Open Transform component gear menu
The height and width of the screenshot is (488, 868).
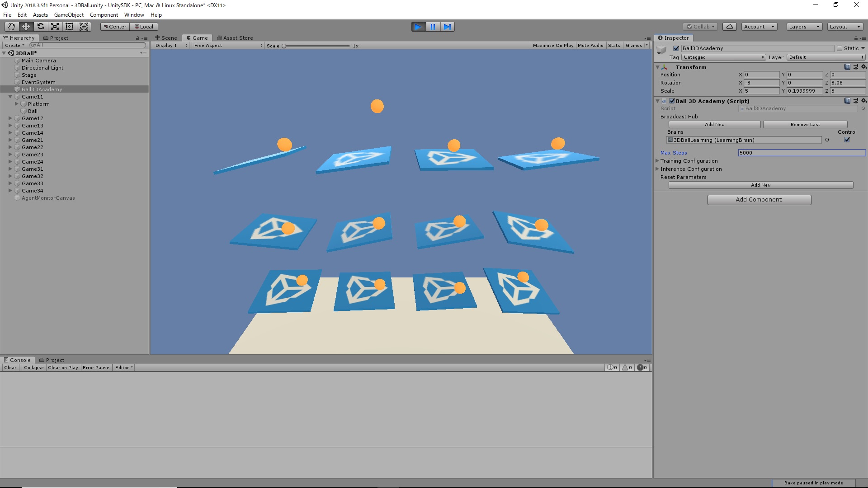pos(863,67)
